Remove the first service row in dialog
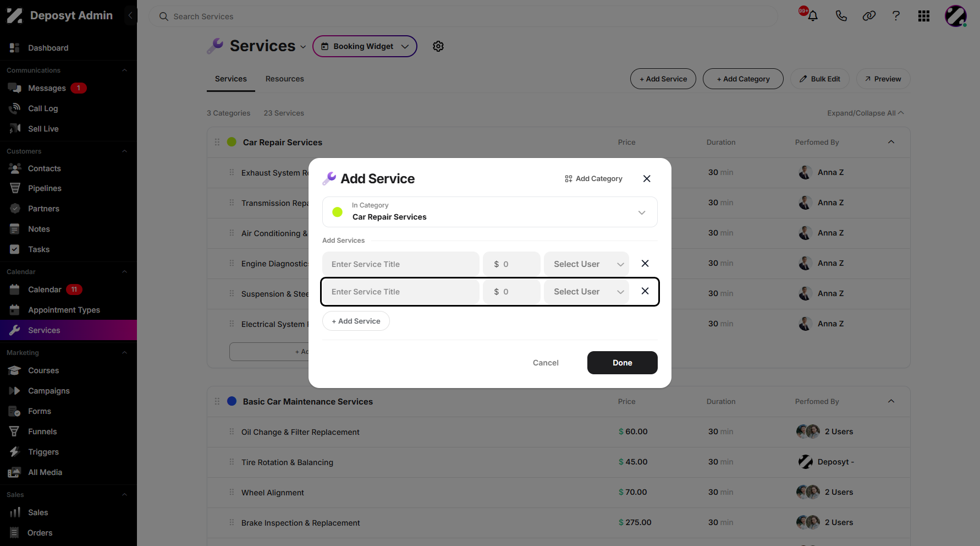Screen dimensions: 980x546 coord(645,264)
